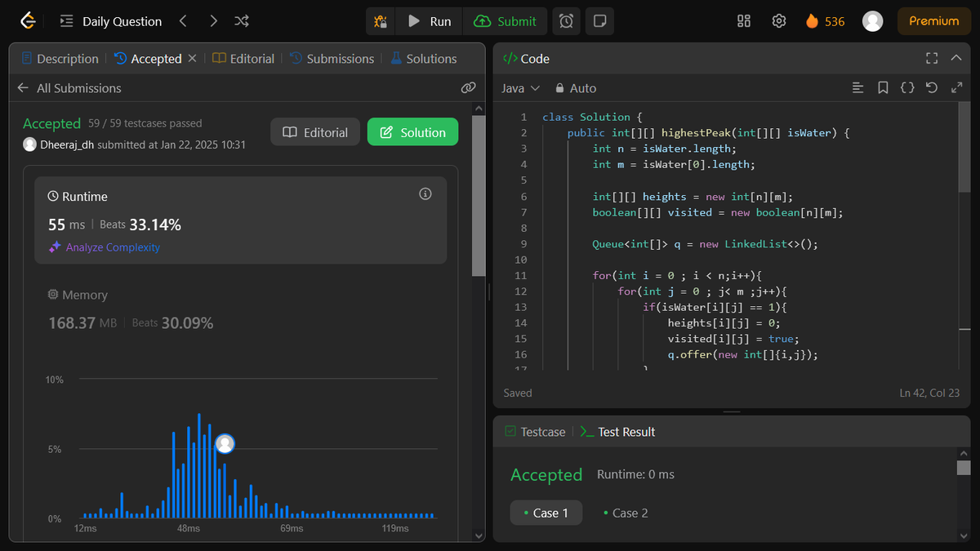
Task: Open the notes sticky icon
Action: (x=599, y=21)
